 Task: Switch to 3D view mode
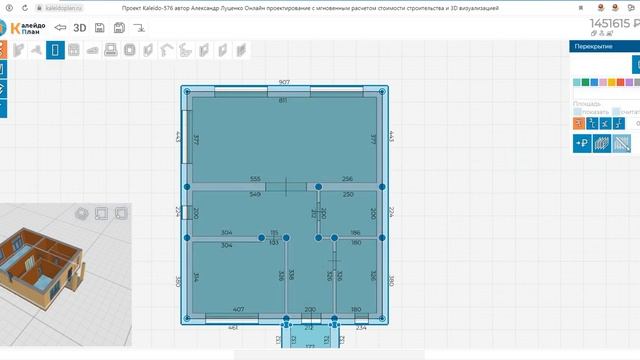tap(80, 28)
